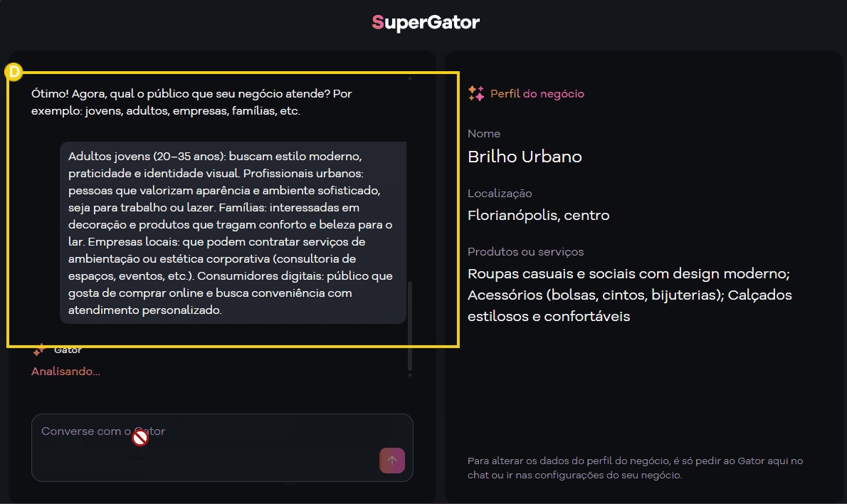Screen dimensions: 847x504
Task: Click the Roupas casuais products description text
Action: point(629,295)
